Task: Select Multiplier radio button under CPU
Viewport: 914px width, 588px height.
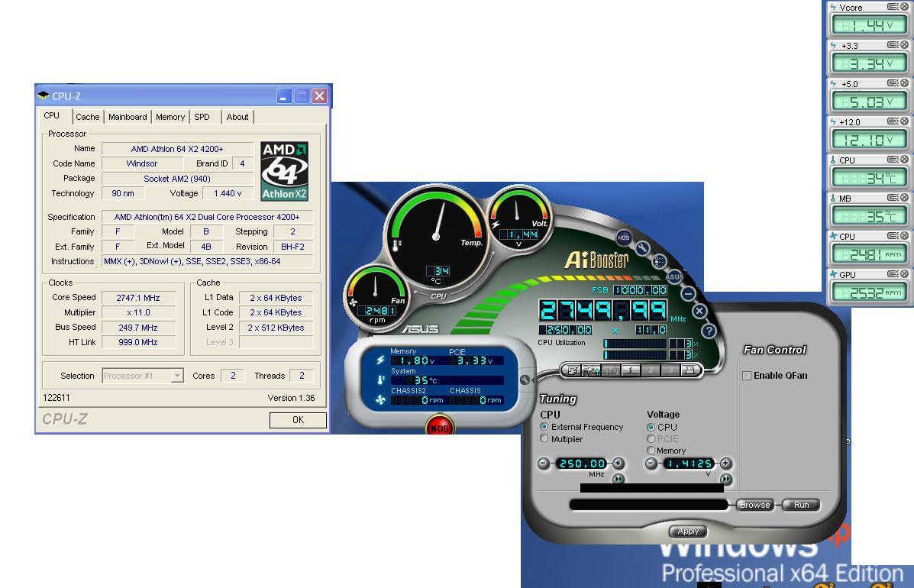Action: (544, 438)
